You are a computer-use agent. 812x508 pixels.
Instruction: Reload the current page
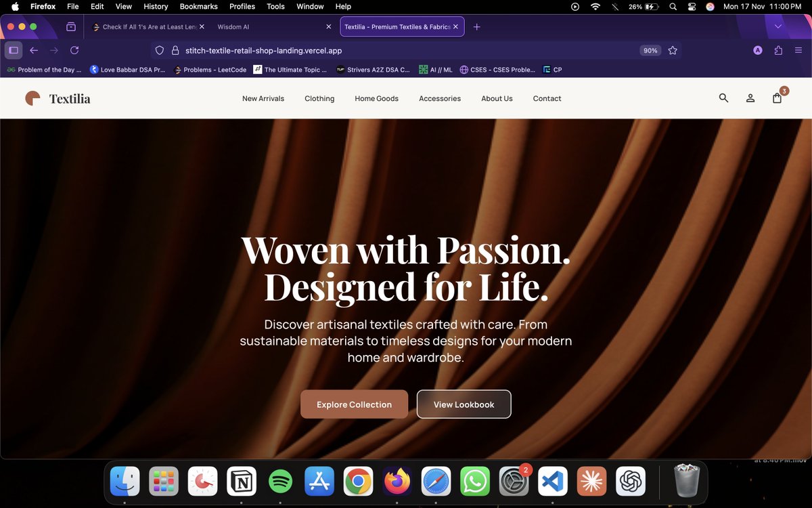pyautogui.click(x=74, y=50)
